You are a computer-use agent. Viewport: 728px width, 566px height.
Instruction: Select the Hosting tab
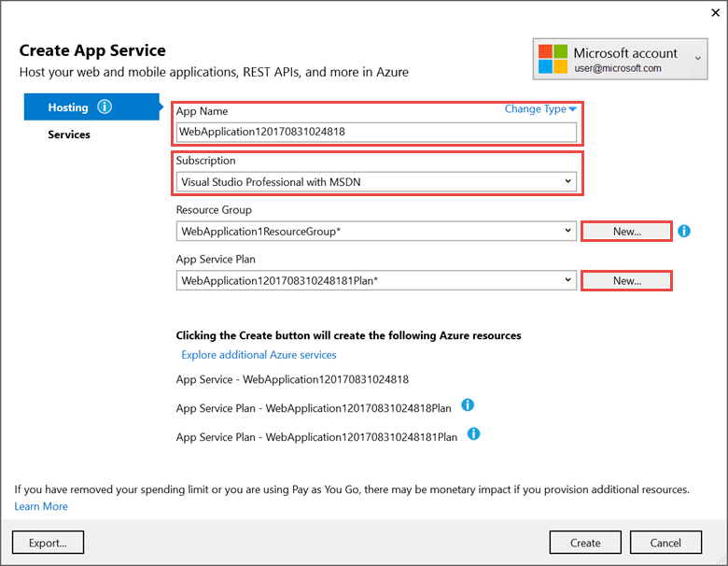(x=69, y=107)
